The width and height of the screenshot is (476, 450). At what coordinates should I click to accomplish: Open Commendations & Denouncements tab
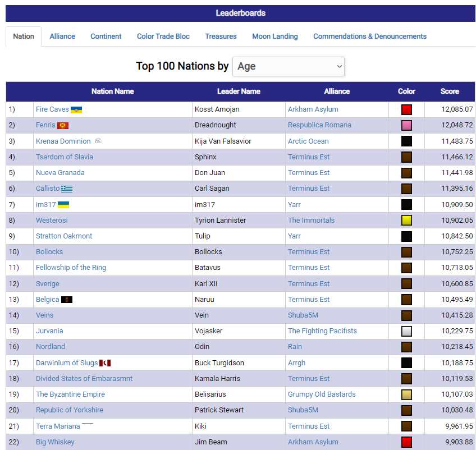(370, 36)
